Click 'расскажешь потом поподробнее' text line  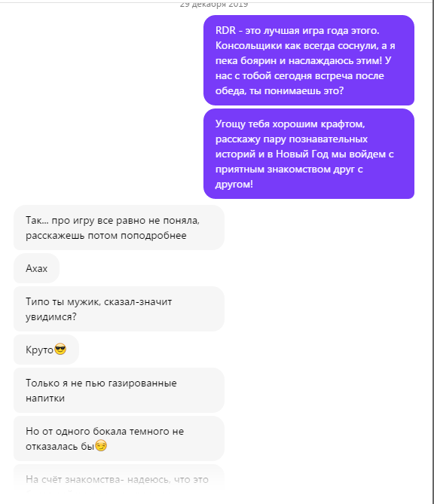(x=106, y=236)
